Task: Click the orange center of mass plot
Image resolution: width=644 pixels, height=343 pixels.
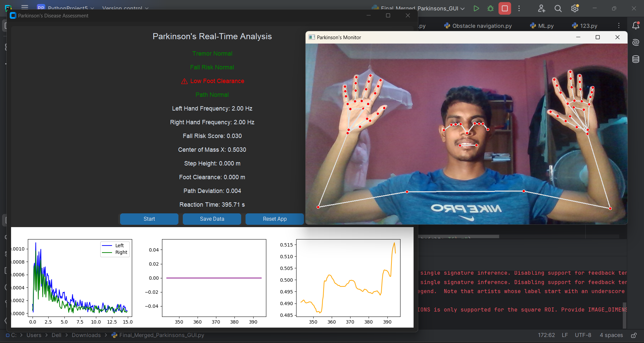Action: 348,278
